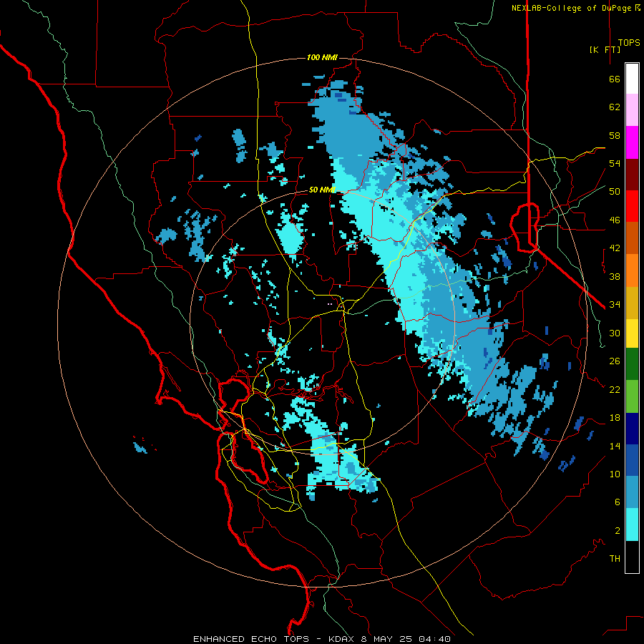Click the legend value 10
644x644 pixels.
click(x=615, y=474)
